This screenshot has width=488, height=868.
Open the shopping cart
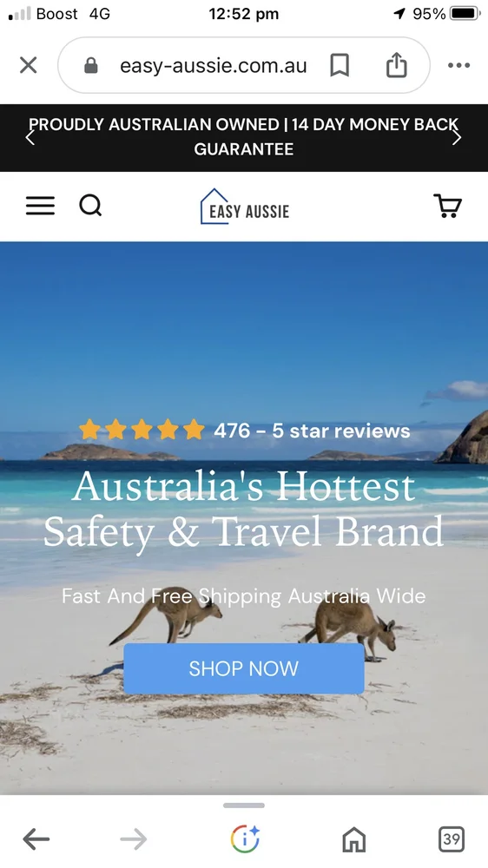click(447, 206)
